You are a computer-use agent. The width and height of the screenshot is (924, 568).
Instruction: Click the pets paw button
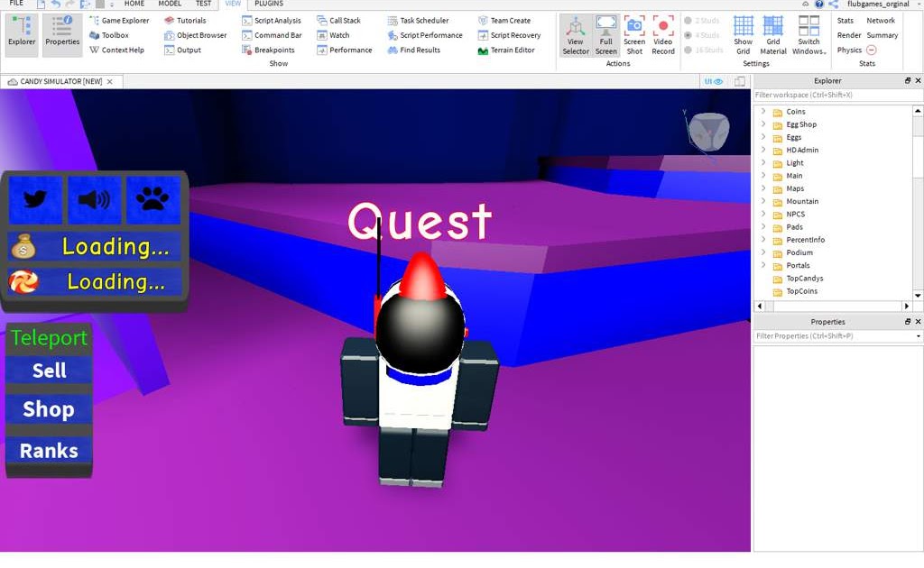153,200
